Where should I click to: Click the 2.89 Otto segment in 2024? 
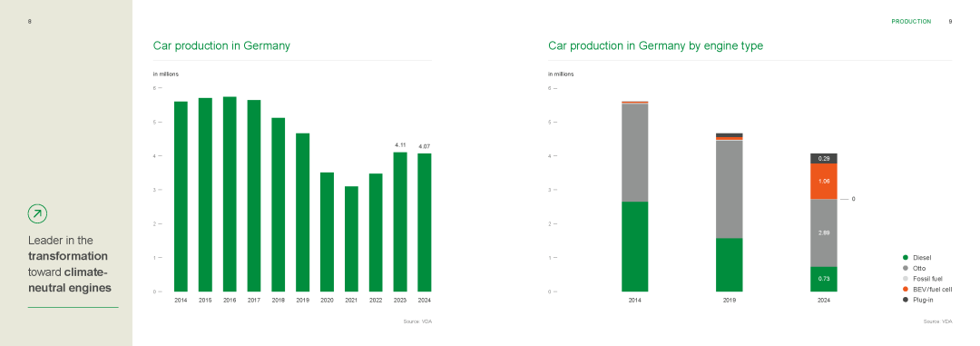point(824,232)
